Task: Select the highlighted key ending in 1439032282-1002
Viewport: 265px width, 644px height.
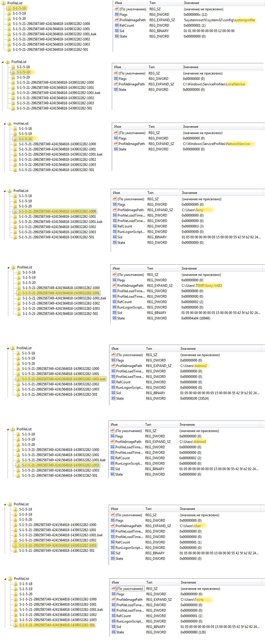Action: point(61,465)
